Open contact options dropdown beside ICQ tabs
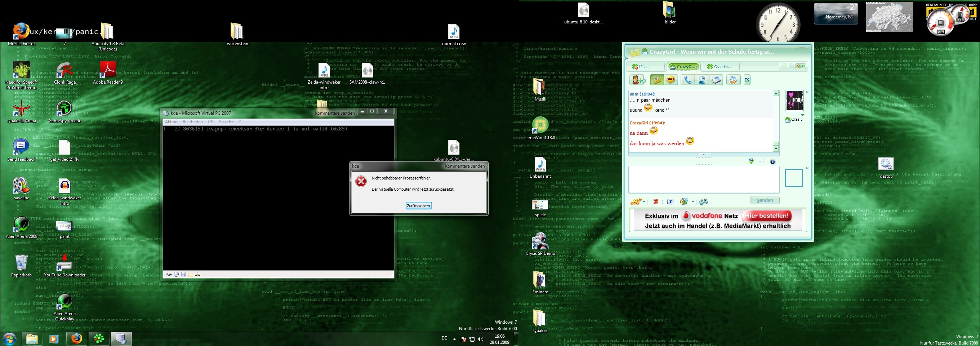 coord(801,66)
